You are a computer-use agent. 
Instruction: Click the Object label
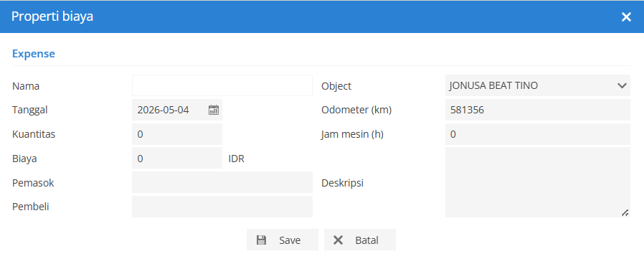[x=336, y=86]
